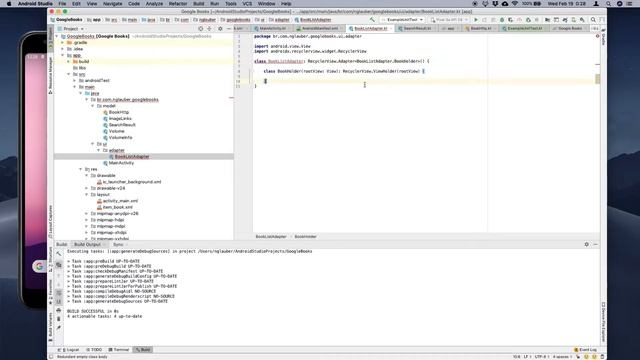Viewport: 640px width, 360px height.
Task: Open Terminal tool window button
Action: [119, 350]
